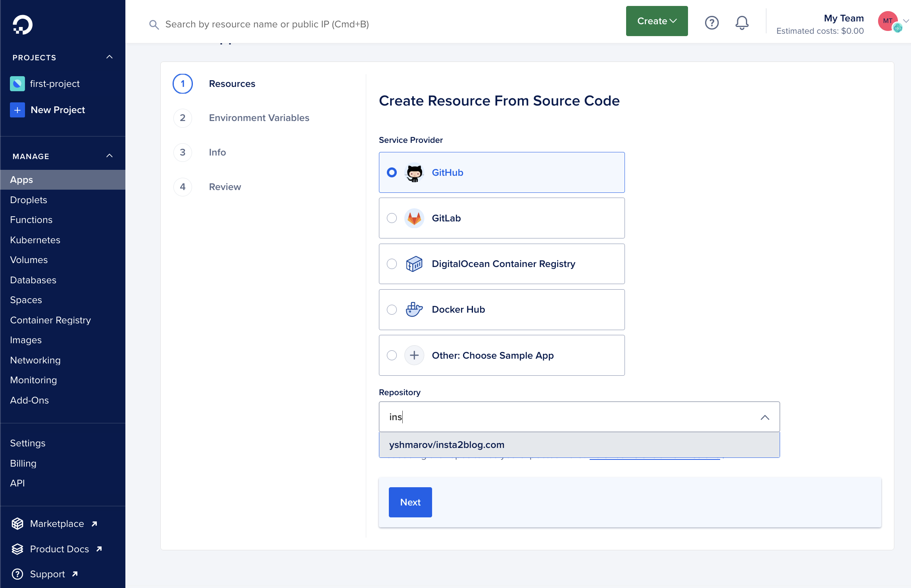This screenshot has height=588, width=911.
Task: Click the Repository search input field
Action: pyautogui.click(x=579, y=417)
